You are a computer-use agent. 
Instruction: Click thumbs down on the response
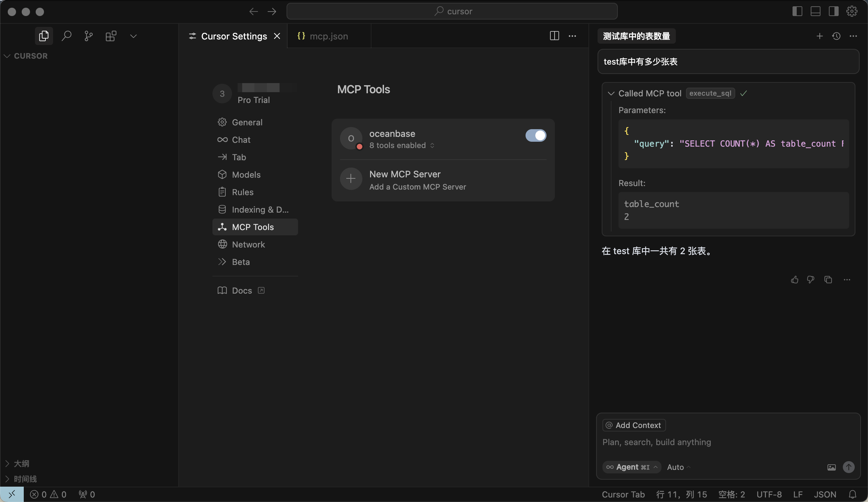[x=811, y=280]
